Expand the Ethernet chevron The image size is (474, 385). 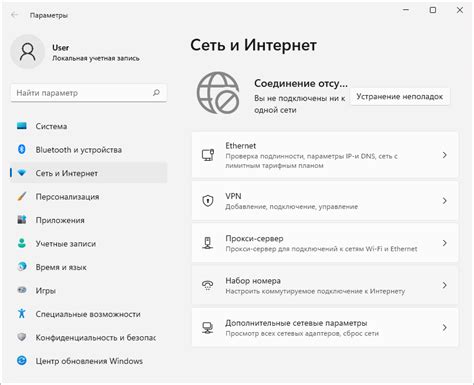click(x=444, y=155)
